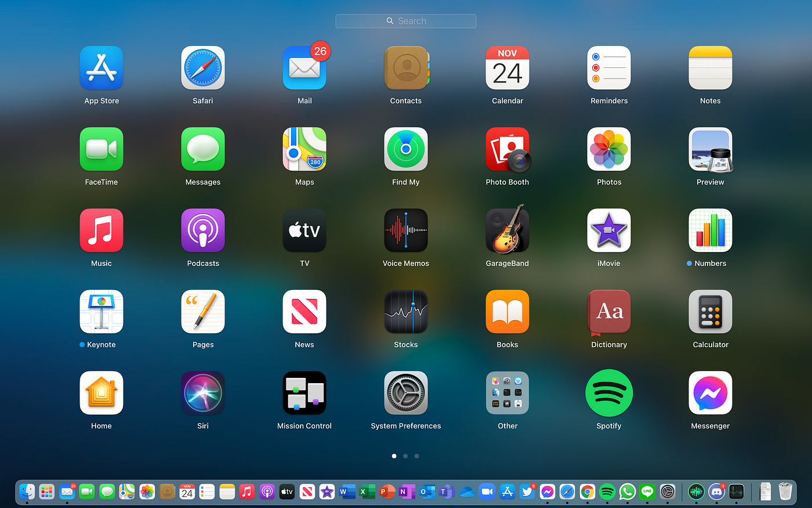
Task: Open App Store from Launchpad grid
Action: click(x=101, y=68)
